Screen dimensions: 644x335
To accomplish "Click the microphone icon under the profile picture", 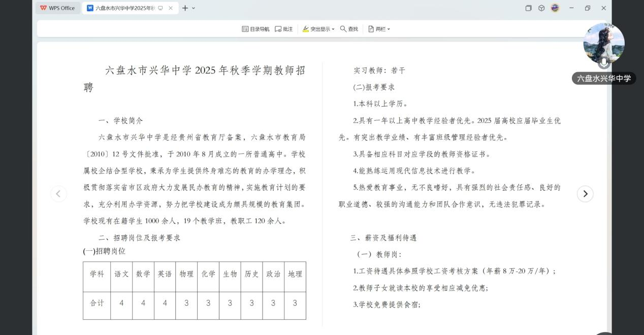I will click(x=603, y=63).
